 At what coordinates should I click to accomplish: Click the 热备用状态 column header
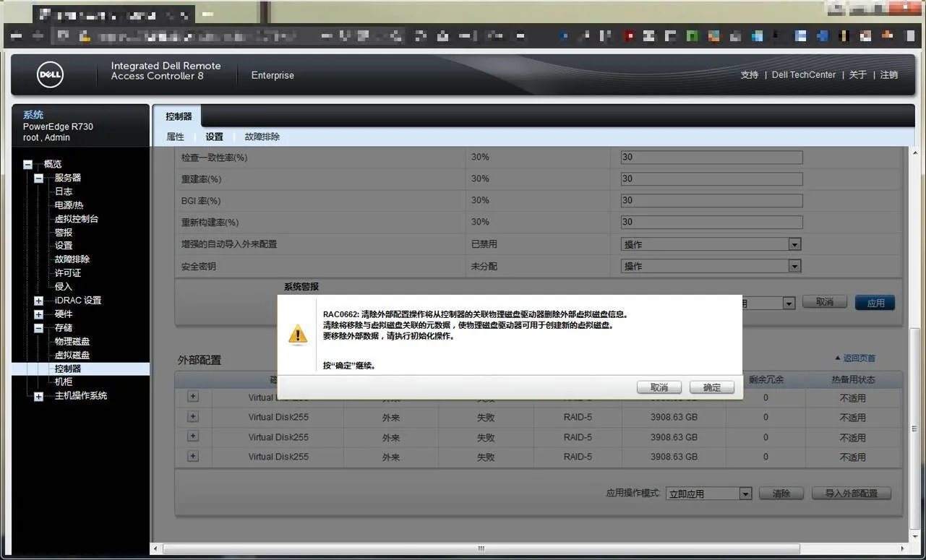coord(852,380)
